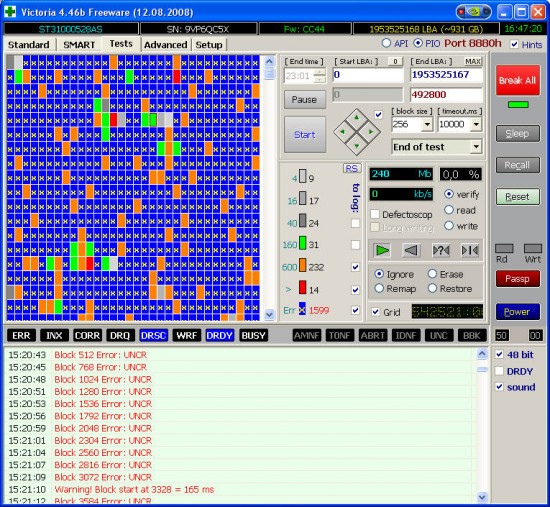Select the write mode radio button
This screenshot has width=550, height=507.
pos(449,226)
